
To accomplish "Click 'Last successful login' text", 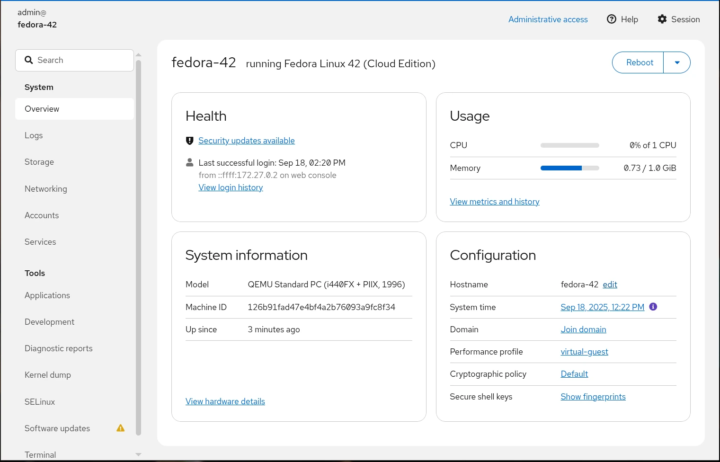I will click(x=272, y=163).
